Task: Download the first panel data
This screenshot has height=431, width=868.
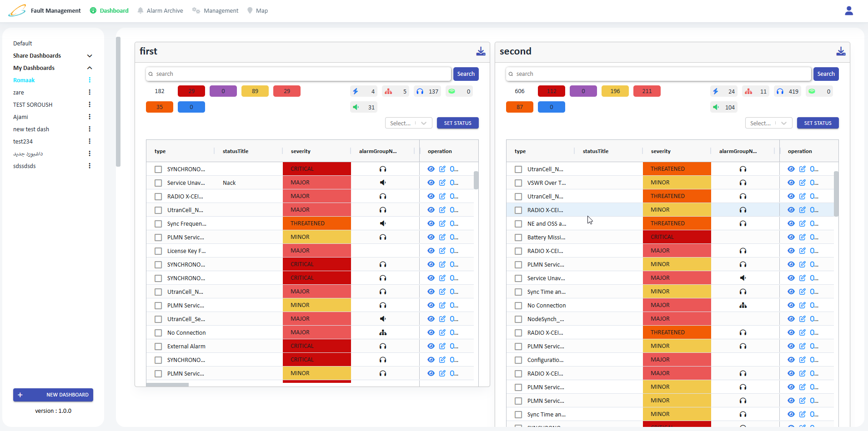Action: (481, 51)
